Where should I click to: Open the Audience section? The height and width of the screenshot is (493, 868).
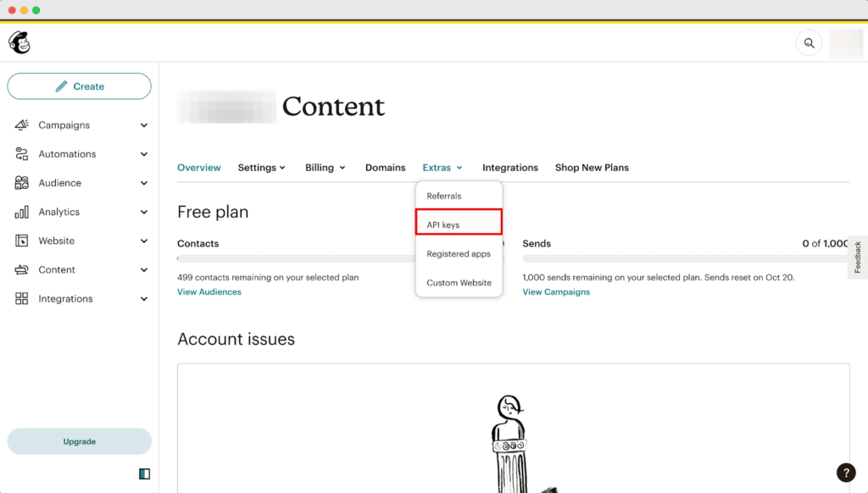pyautogui.click(x=59, y=182)
